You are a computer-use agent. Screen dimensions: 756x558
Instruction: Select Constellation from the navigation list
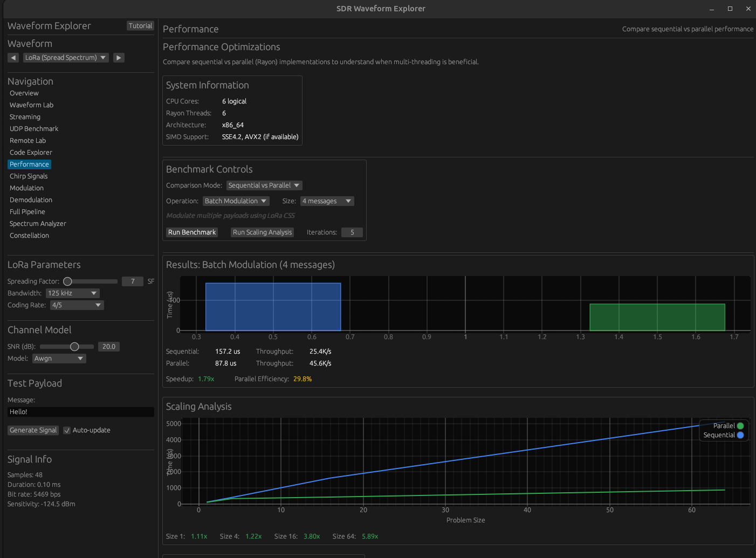click(x=29, y=236)
